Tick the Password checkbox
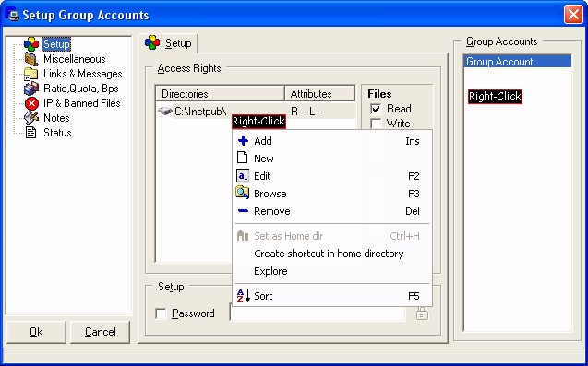Viewport: 588px width, 366px height. pos(161,313)
